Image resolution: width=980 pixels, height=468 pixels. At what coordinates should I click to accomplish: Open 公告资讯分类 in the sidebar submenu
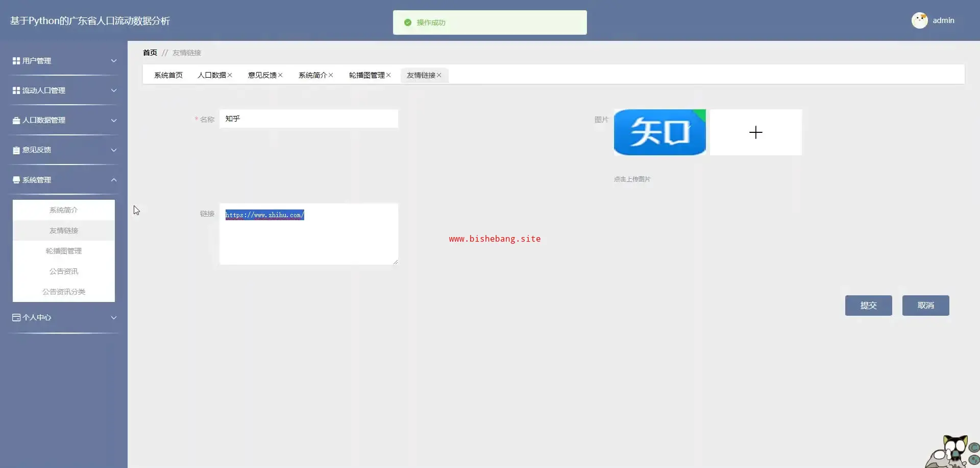pyautogui.click(x=64, y=292)
